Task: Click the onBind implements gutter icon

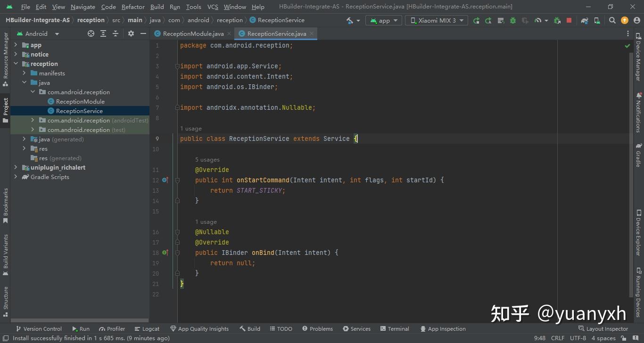Action: coord(165,253)
